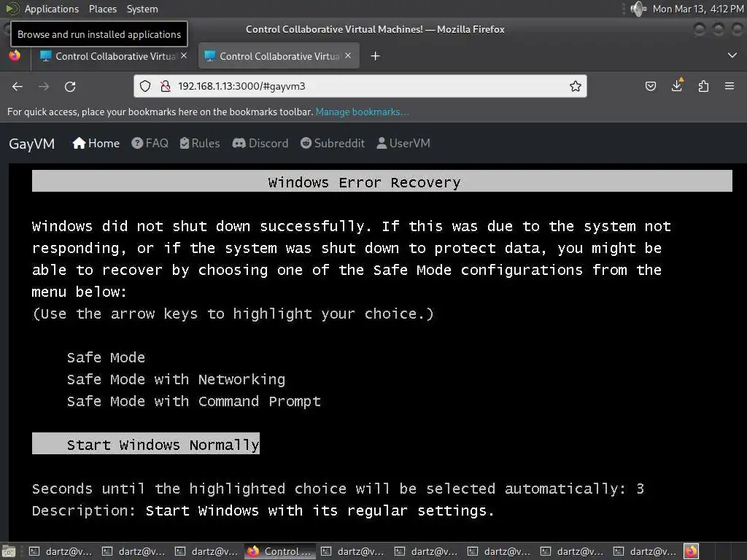Close the first Control Collaborative Virtual tab
Viewport: 747px width, 560px height.
[x=184, y=55]
